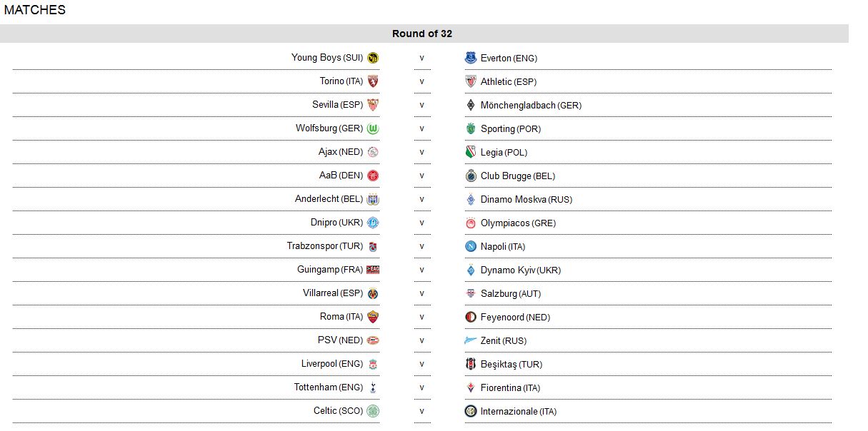The width and height of the screenshot is (868, 431).
Task: Open the Dynamo Kyiv (UKR) team link
Action: [x=520, y=270]
